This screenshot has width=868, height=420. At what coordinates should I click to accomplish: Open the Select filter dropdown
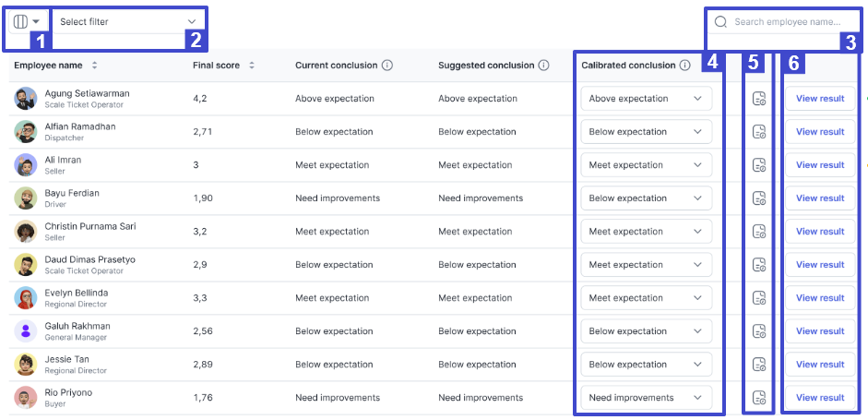pyautogui.click(x=128, y=21)
